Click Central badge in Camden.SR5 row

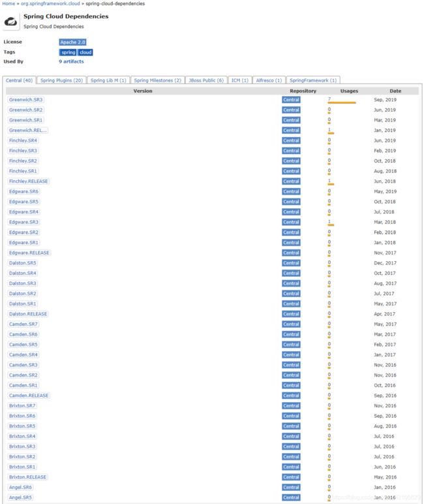pos(291,345)
